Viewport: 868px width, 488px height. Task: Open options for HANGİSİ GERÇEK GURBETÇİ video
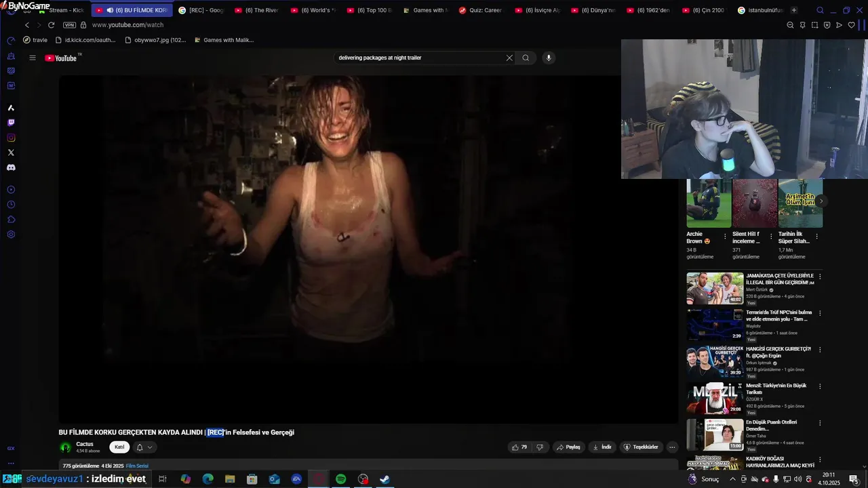tap(820, 350)
